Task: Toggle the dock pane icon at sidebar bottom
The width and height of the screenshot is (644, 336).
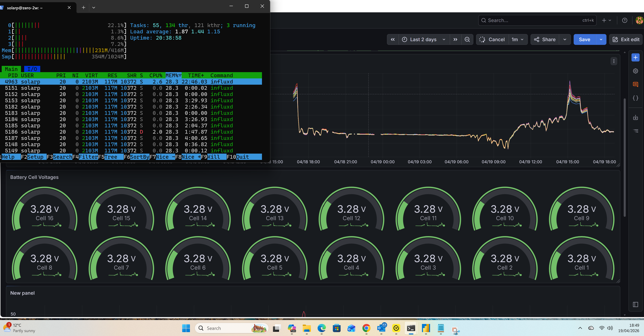Action: pyautogui.click(x=635, y=304)
